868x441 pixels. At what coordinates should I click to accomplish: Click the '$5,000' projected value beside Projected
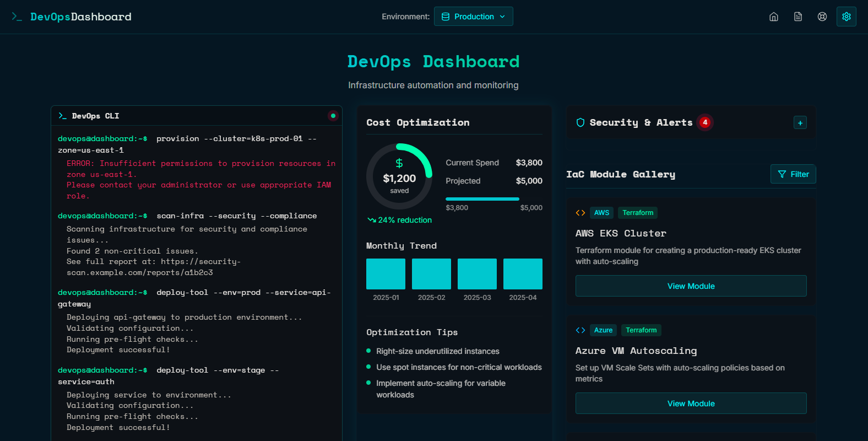[x=529, y=181]
